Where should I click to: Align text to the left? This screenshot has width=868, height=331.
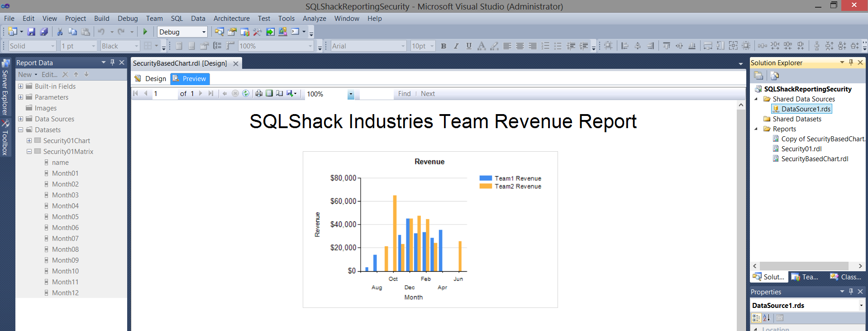(507, 46)
